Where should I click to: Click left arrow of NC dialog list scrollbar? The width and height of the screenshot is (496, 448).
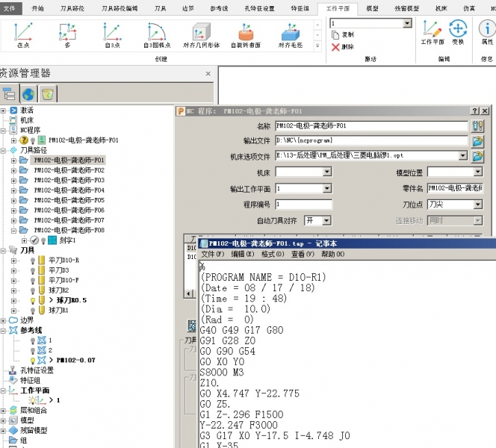188,293
